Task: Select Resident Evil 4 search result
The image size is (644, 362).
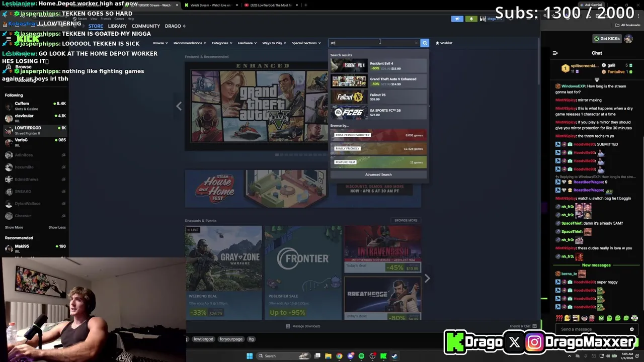Action: (x=378, y=66)
